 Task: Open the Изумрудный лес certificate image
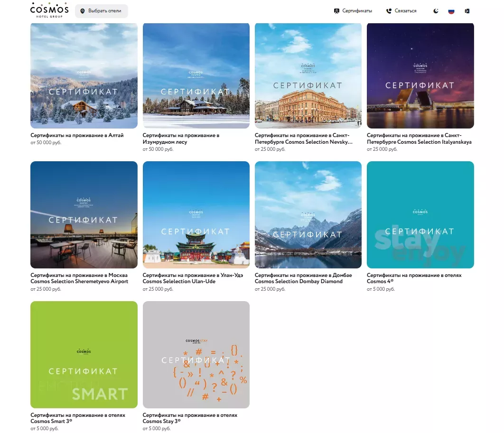point(196,76)
